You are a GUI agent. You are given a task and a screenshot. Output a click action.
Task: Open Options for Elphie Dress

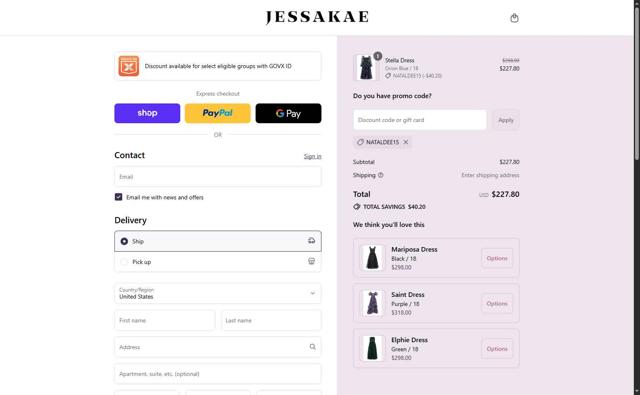pos(497,349)
